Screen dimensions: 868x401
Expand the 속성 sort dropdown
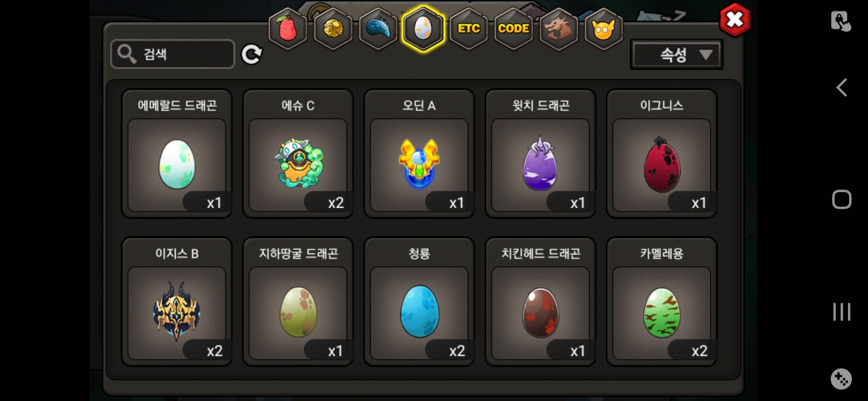point(677,55)
